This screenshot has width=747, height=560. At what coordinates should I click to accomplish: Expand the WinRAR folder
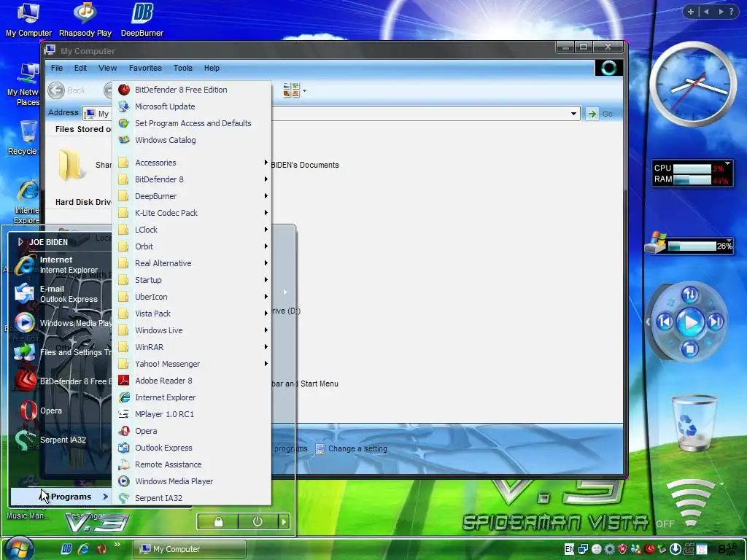[192, 347]
